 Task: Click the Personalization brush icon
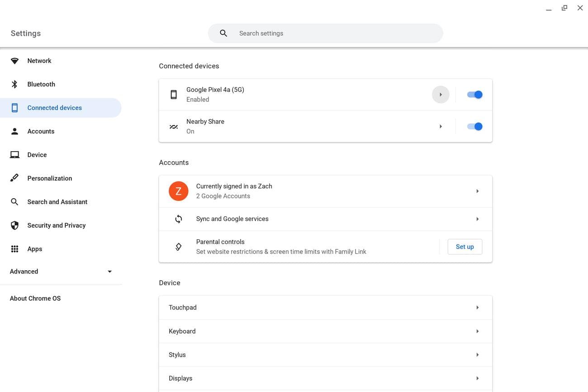(15, 178)
